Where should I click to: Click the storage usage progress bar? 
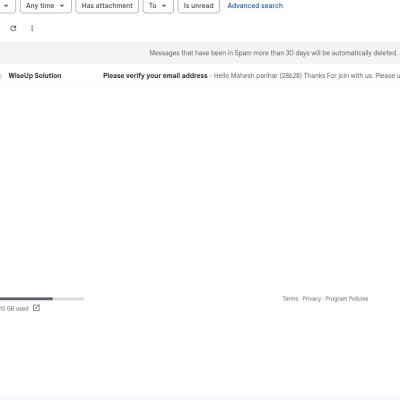tap(42, 299)
